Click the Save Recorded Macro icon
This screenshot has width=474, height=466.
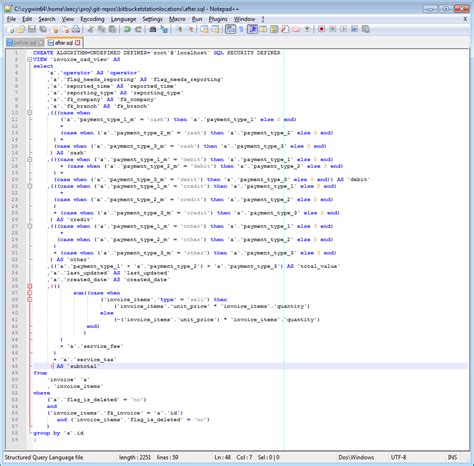click(x=366, y=29)
